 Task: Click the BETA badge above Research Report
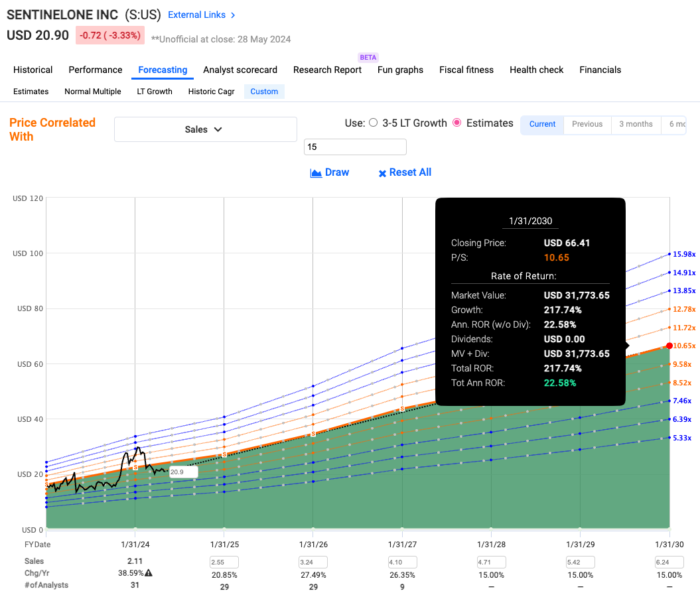click(368, 57)
